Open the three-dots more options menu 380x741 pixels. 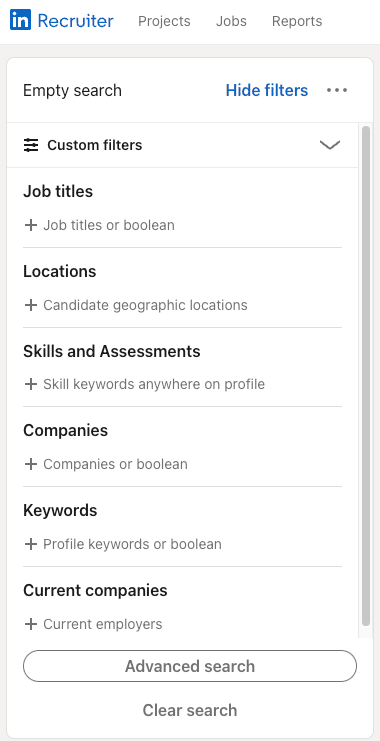tap(337, 90)
